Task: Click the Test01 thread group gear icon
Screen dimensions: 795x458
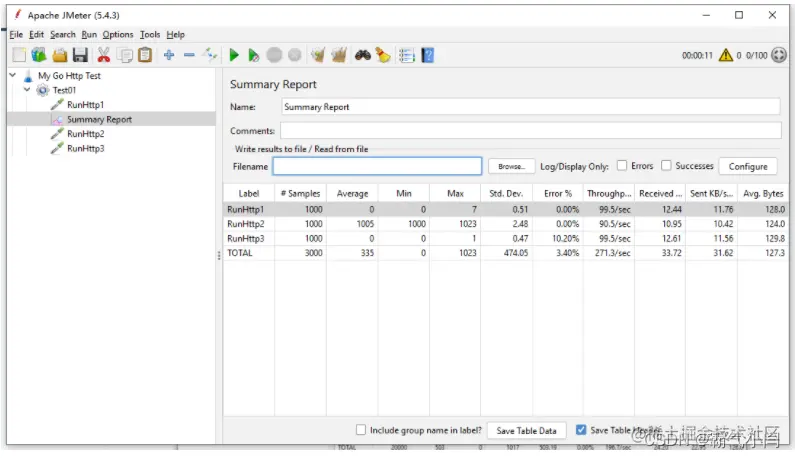Action: pyautogui.click(x=43, y=90)
